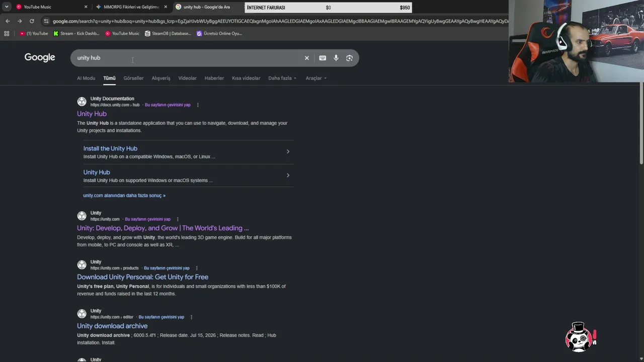Screen dimensions: 644x362
Task: Click the unity.com result favicon
Action: [82, 216]
